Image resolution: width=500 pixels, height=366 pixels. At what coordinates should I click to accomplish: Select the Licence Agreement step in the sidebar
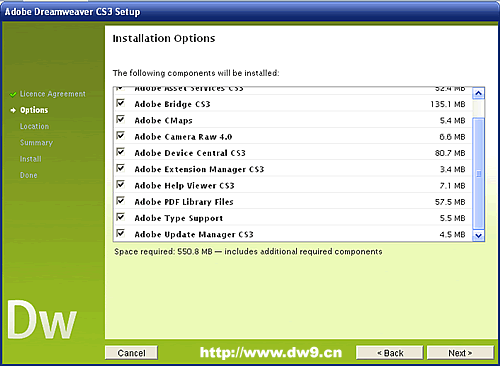53,94
